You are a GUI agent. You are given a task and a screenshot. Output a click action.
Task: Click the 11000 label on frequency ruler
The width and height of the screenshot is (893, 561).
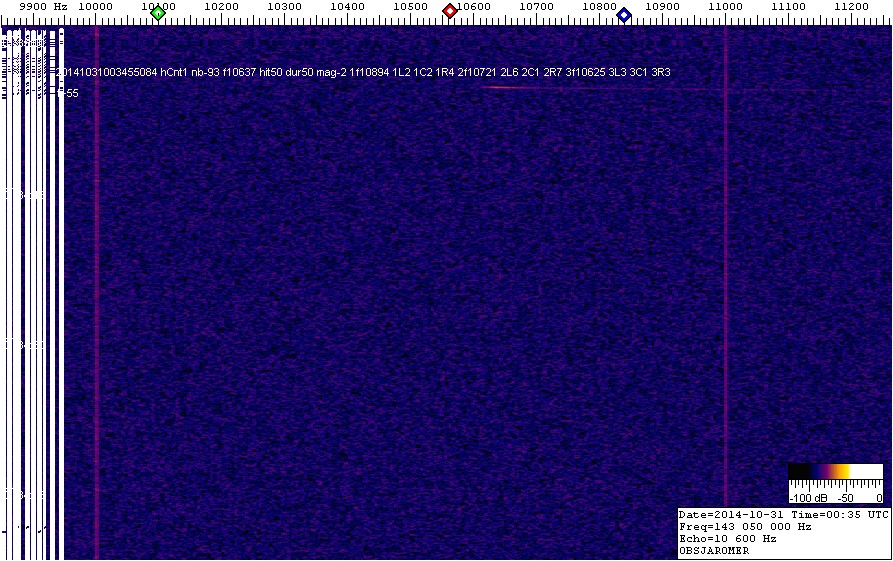point(725,7)
